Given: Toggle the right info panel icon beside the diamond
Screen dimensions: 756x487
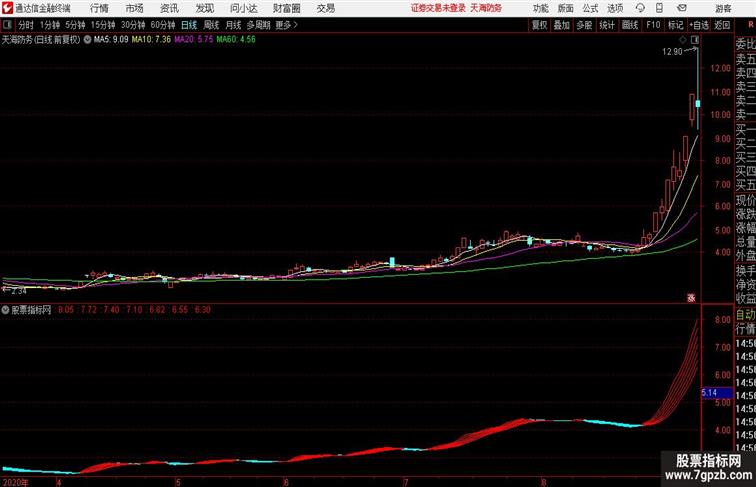Looking at the screenshot, I should [x=695, y=40].
